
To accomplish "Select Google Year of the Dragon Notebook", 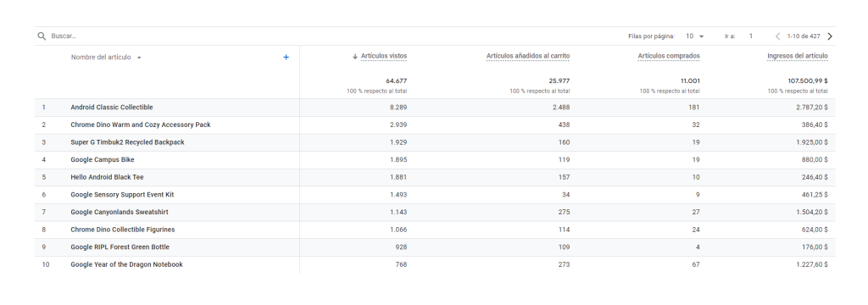I will click(127, 264).
